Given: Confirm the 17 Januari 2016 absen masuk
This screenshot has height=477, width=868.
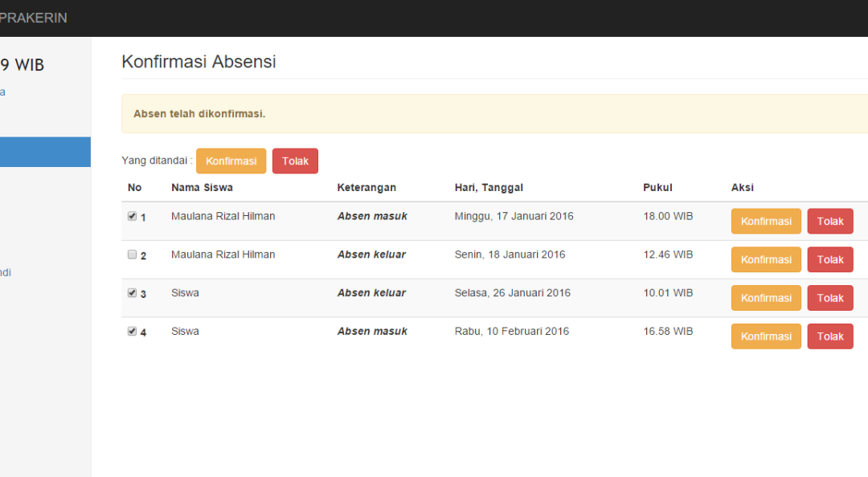Looking at the screenshot, I should coord(765,222).
